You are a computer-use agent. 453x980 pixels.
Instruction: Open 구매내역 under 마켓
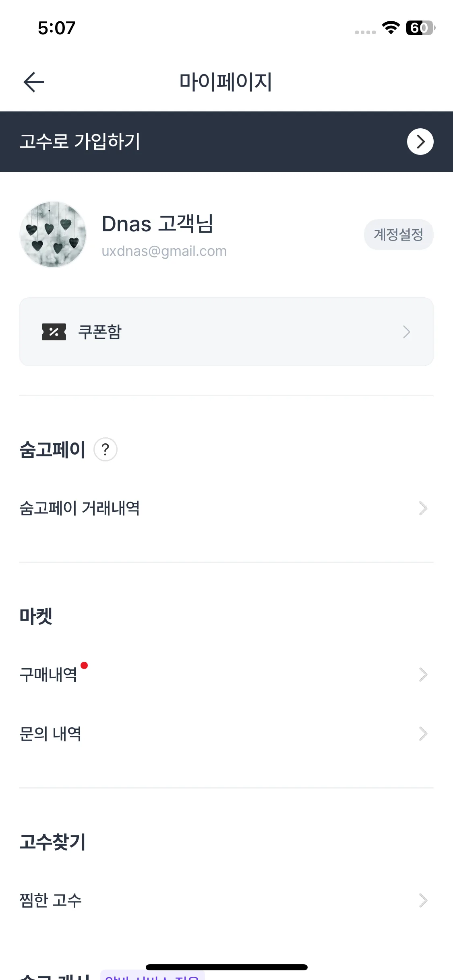click(48, 675)
